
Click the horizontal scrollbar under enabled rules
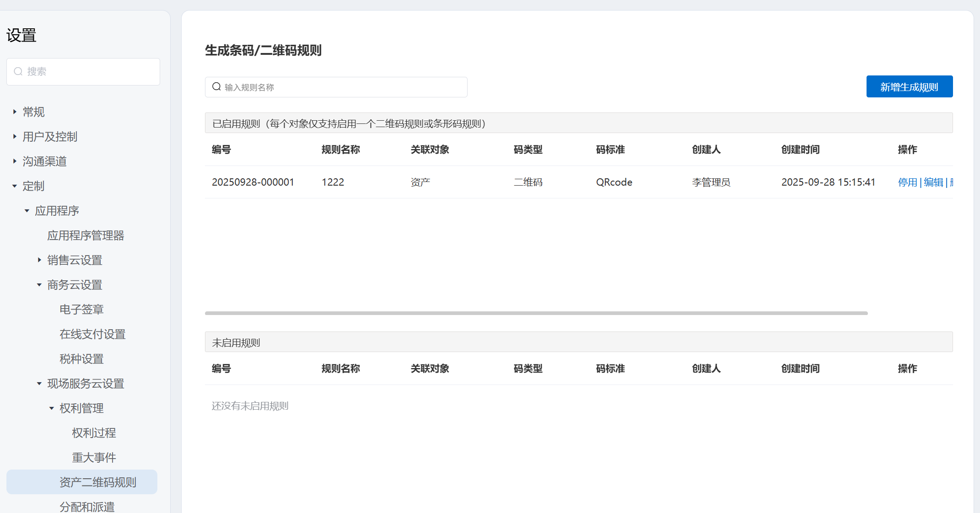pyautogui.click(x=536, y=313)
